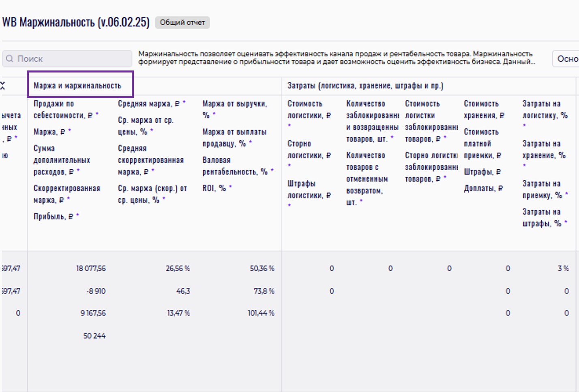The height and width of the screenshot is (392, 579).
Task: Select the cell with value 18 077,56
Action: 91,268
